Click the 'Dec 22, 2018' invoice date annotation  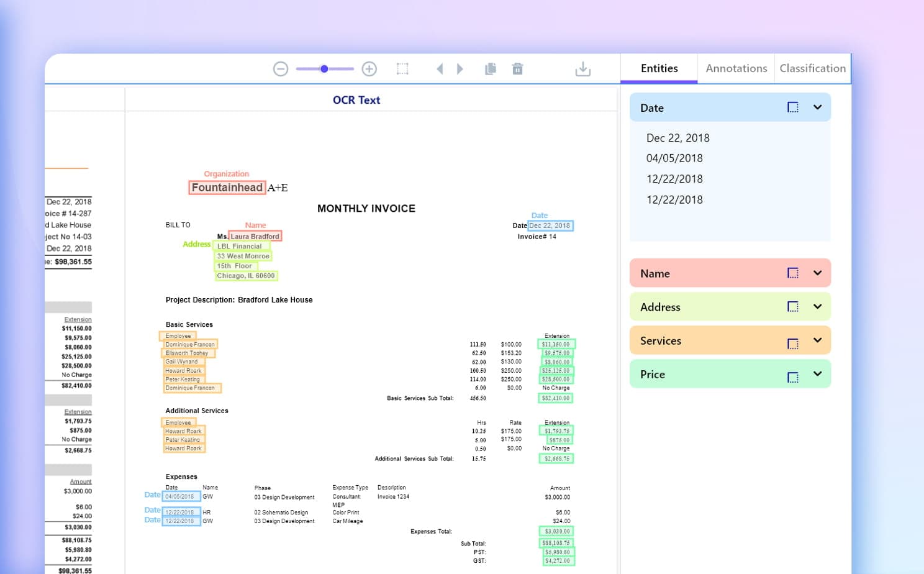pyautogui.click(x=550, y=225)
